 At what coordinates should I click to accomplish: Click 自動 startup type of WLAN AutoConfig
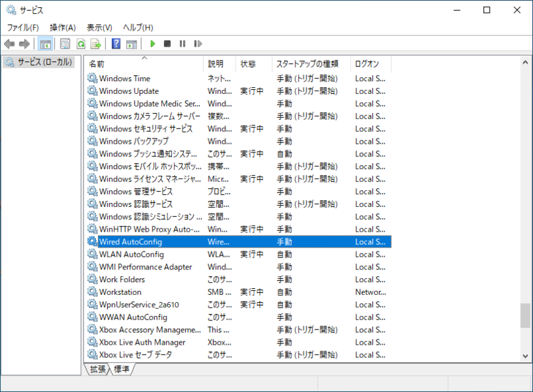[x=284, y=254]
